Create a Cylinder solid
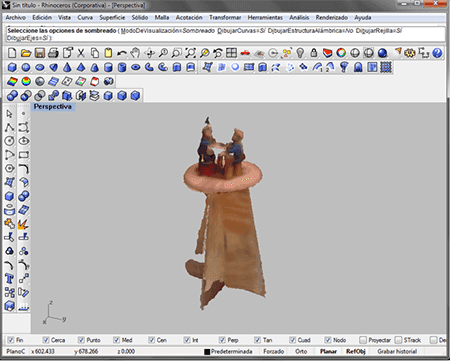Screen dimensions: 450x361 pyautogui.click(x=108, y=67)
